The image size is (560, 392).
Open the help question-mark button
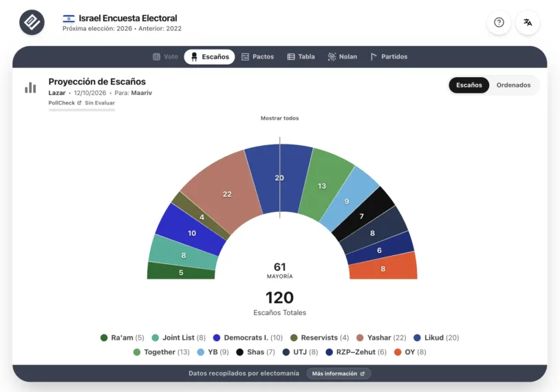coord(499,23)
